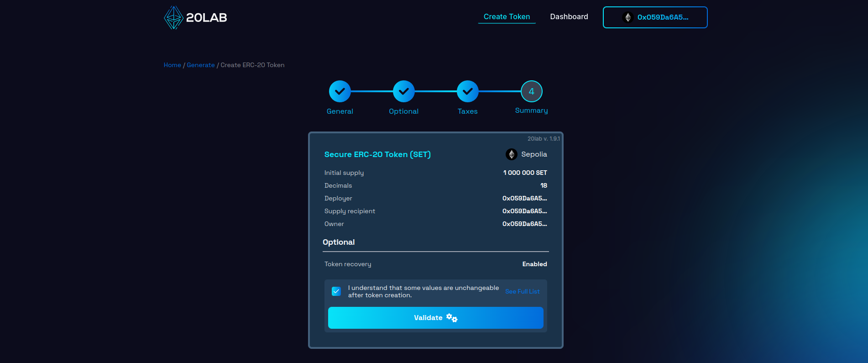Click the Supply recipient address value

pyautogui.click(x=524, y=211)
